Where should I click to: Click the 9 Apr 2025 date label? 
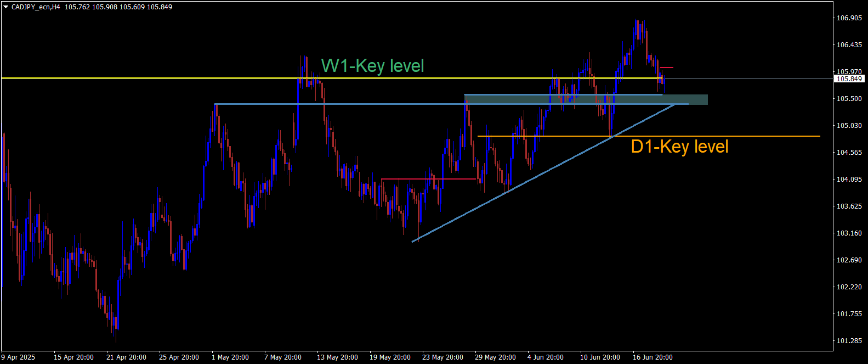coord(18,357)
